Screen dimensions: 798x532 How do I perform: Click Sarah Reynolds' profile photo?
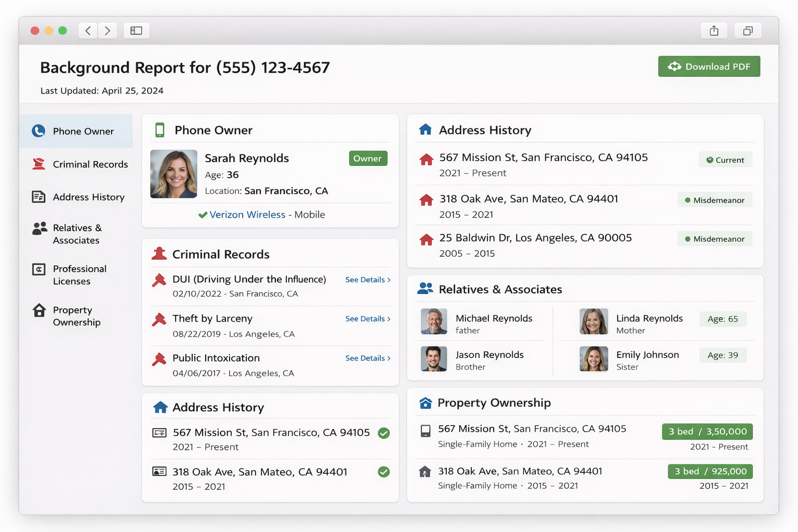(174, 174)
